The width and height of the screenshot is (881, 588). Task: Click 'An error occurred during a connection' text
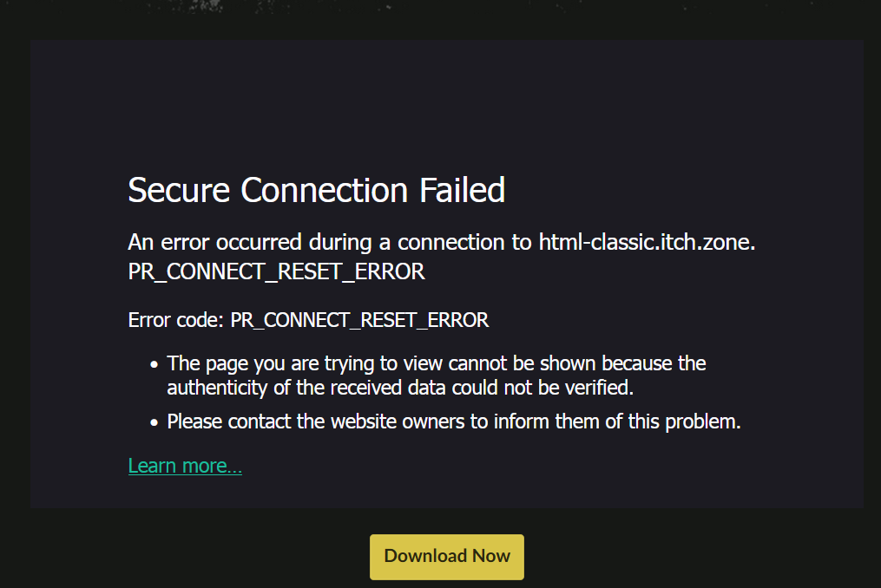click(330, 241)
